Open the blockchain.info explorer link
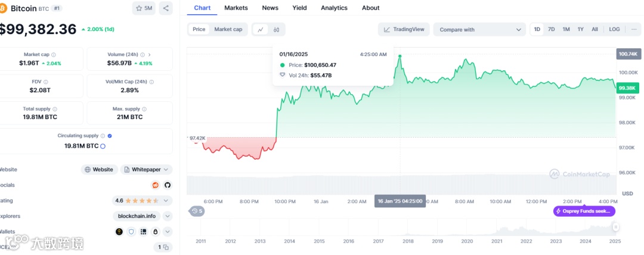Viewport: 644px width, 255px height. point(136,216)
